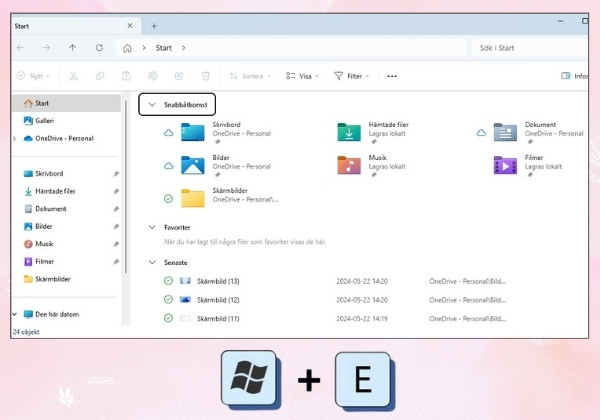The image size is (600, 420).
Task: Add a new tab with plus button
Action: pos(154,26)
